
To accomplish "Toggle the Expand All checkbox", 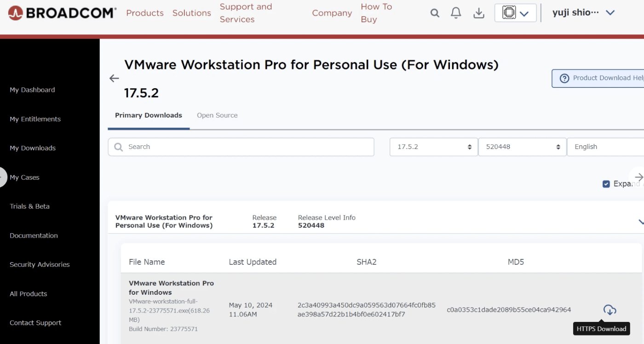I will click(606, 184).
